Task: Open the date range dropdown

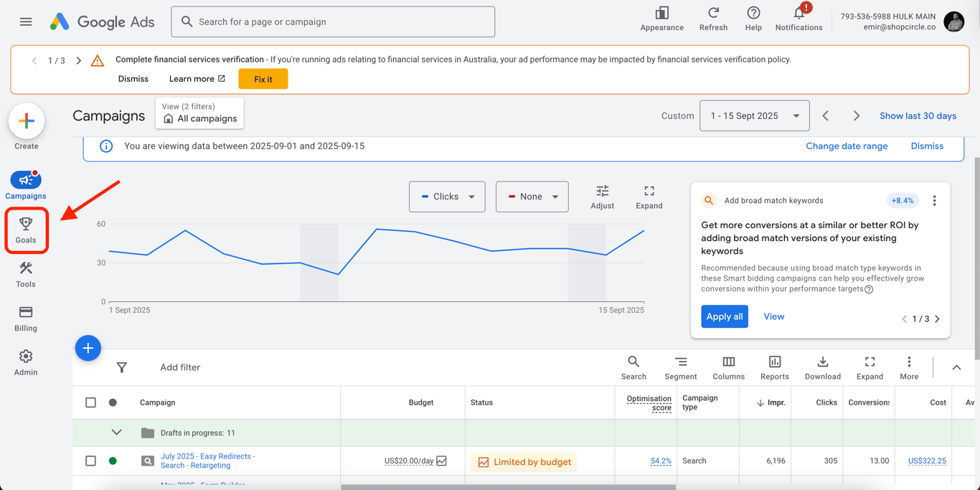Action: 754,116
